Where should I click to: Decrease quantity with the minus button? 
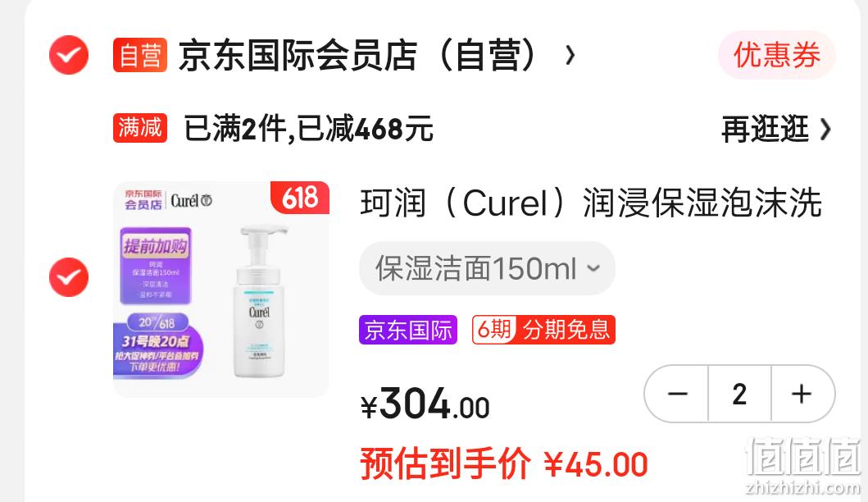tap(676, 394)
